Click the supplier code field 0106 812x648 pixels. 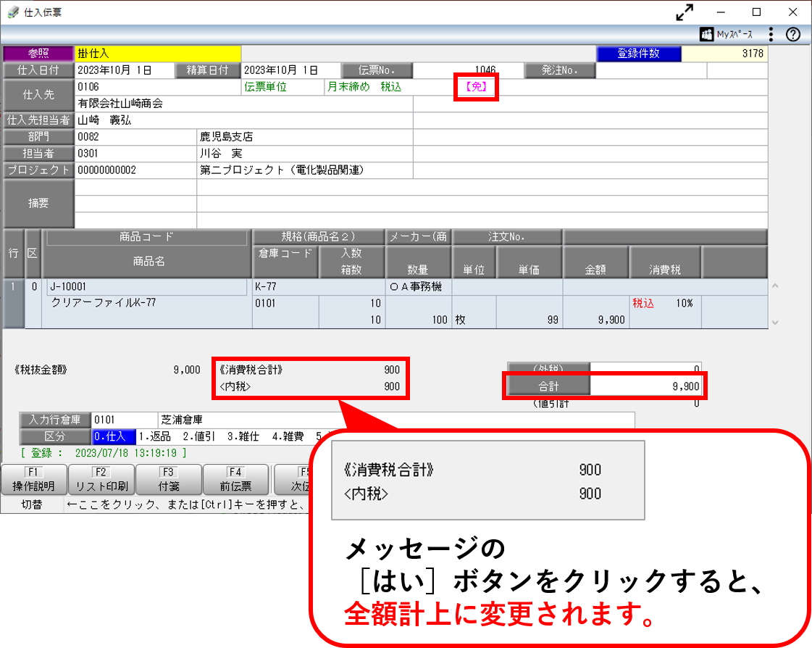tap(158, 86)
